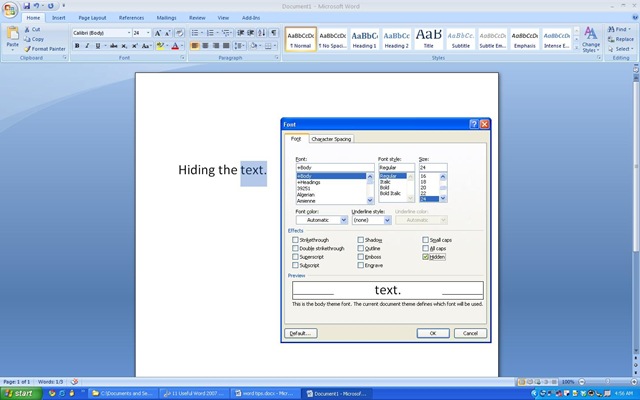The width and height of the screenshot is (640, 400).
Task: Enable the Outline effect checkbox
Action: (x=360, y=248)
